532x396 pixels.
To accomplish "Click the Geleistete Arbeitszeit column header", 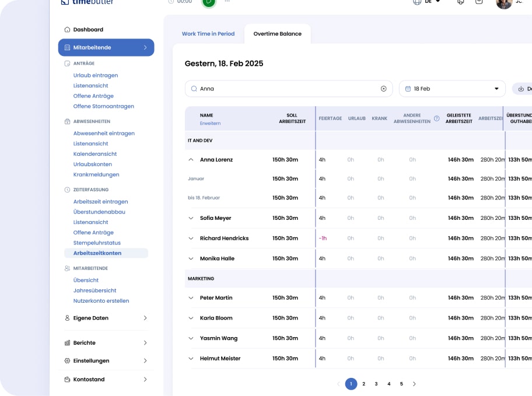I will pos(459,118).
